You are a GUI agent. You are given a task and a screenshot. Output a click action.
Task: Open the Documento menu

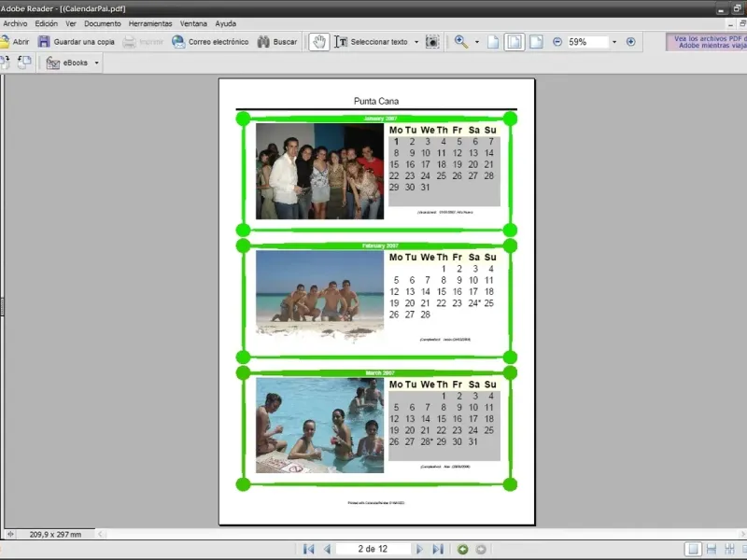click(x=103, y=23)
